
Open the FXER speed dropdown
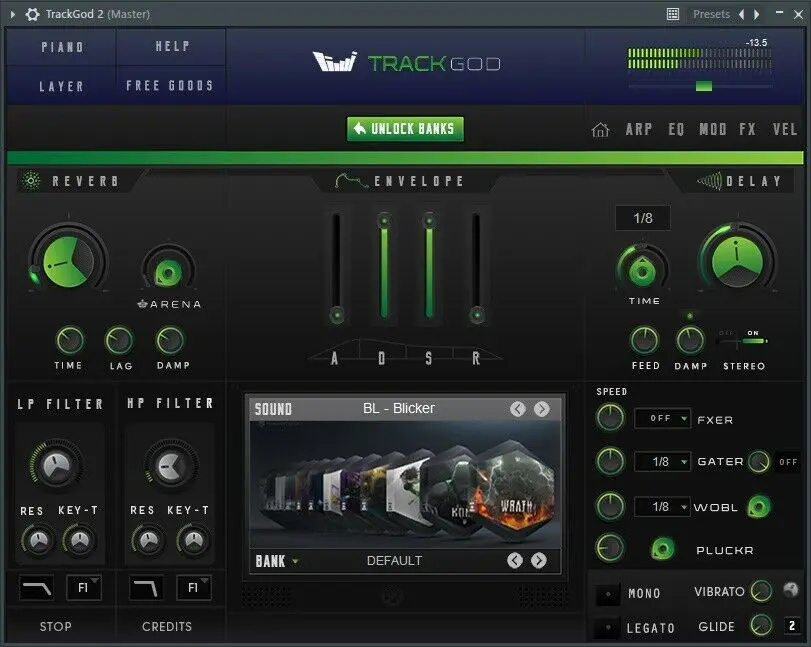pos(662,418)
